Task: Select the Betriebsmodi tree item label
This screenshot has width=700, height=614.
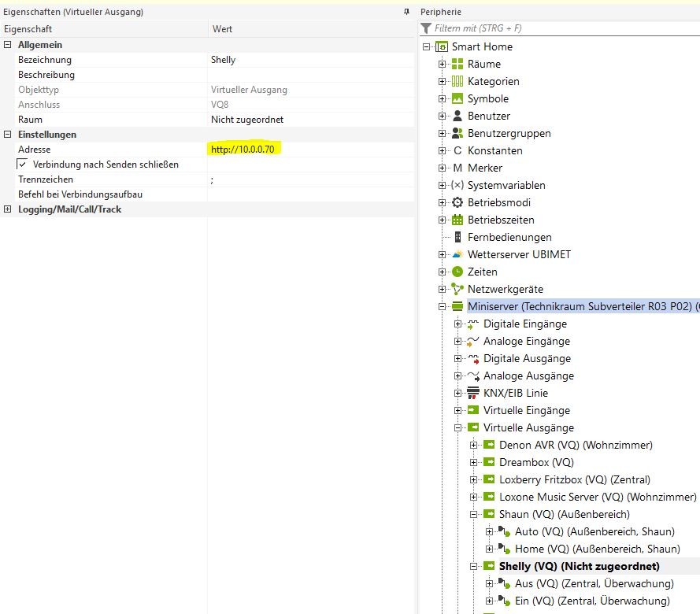Action: pos(499,202)
